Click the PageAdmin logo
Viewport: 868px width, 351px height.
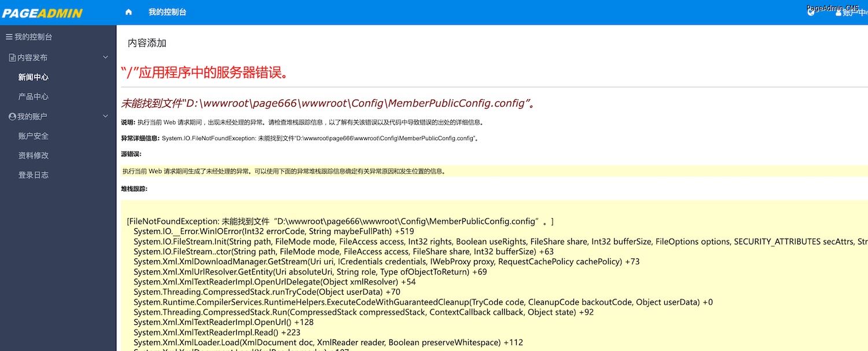point(42,13)
